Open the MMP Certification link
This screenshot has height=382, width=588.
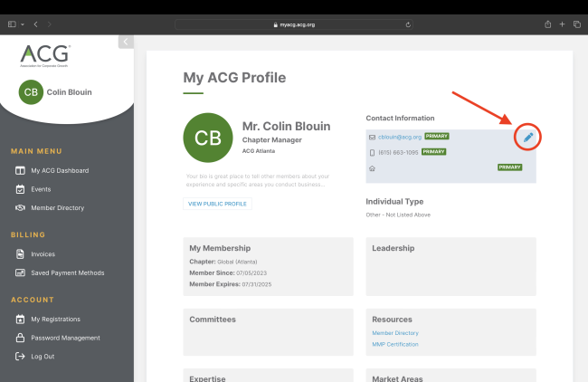tap(395, 344)
